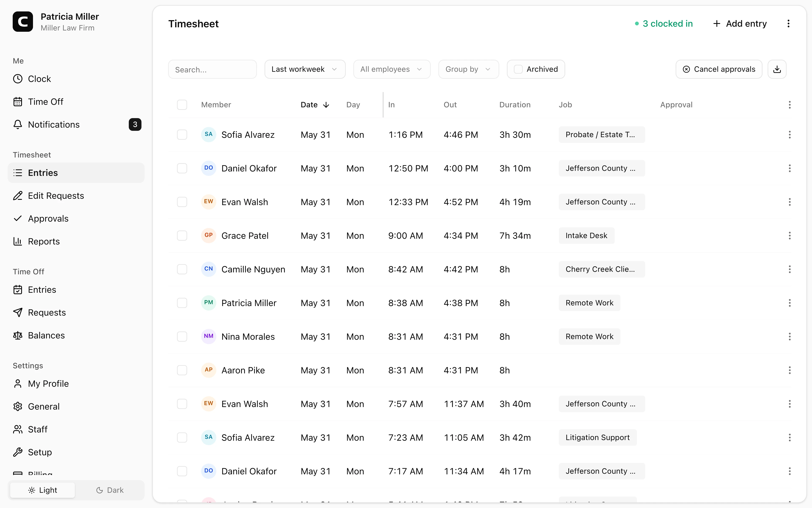Go to Approvals page

point(76,219)
